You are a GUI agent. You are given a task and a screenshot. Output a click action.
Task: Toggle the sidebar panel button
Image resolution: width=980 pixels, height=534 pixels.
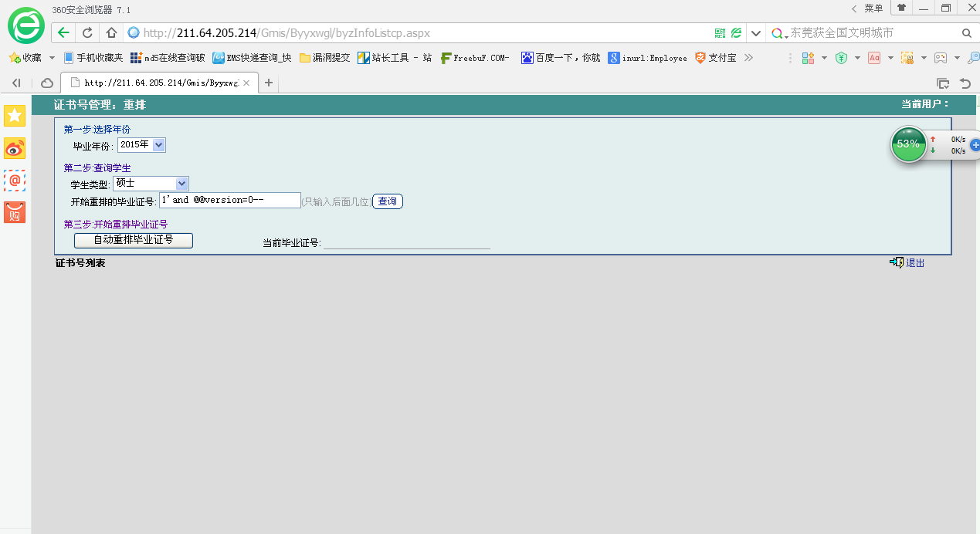pos(16,83)
